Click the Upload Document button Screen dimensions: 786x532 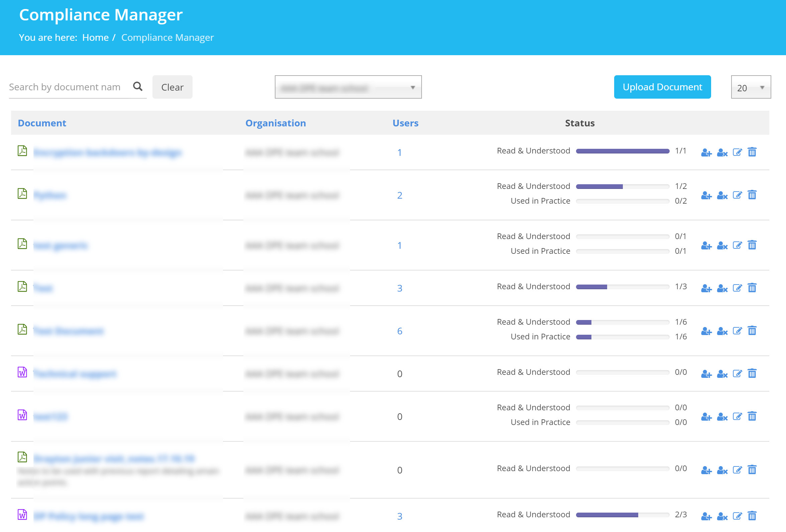[x=662, y=87]
